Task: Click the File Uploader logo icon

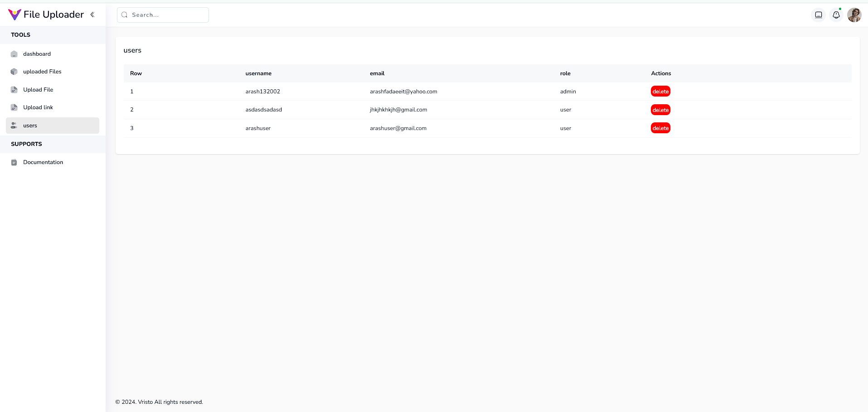Action: pos(15,15)
